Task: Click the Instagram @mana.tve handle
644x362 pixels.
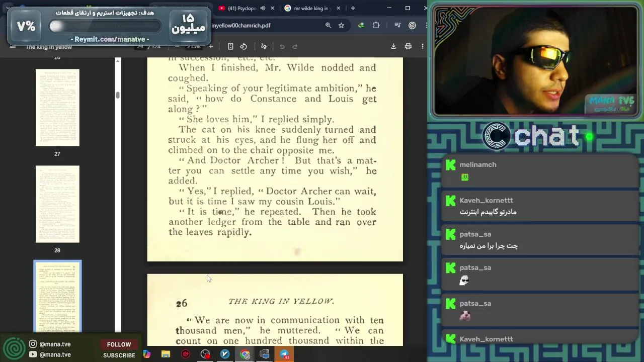Action: (x=55, y=344)
